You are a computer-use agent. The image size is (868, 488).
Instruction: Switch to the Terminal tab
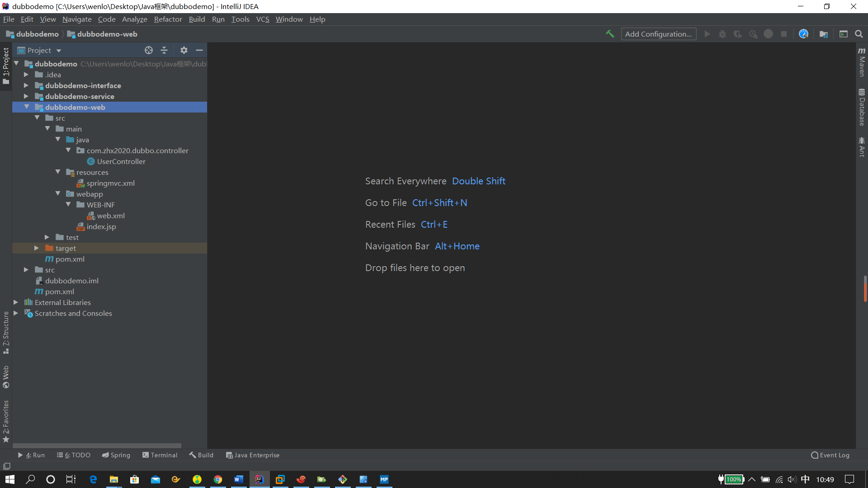160,455
